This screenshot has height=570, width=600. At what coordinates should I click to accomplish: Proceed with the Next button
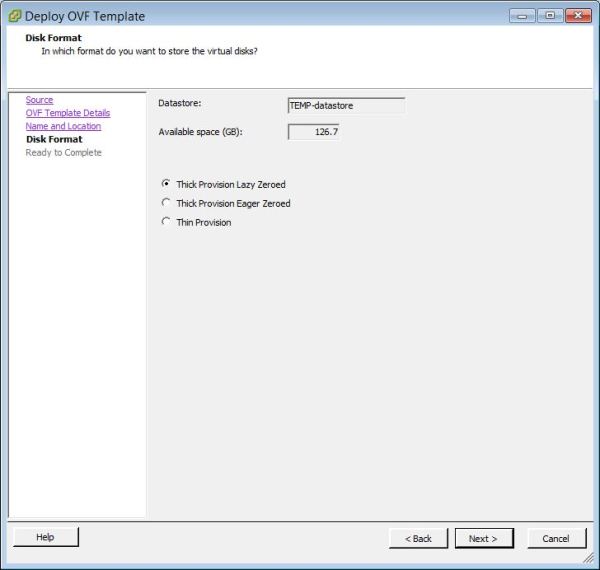(483, 538)
